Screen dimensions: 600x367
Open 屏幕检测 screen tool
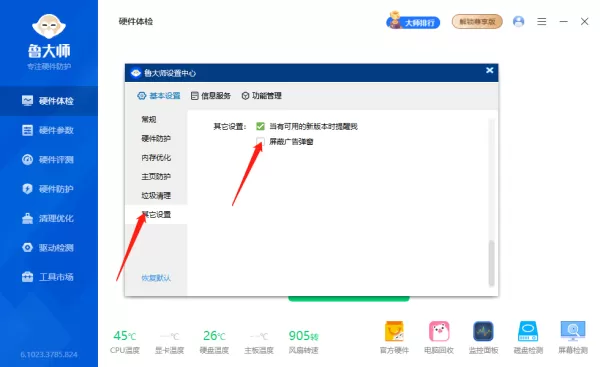(x=573, y=338)
